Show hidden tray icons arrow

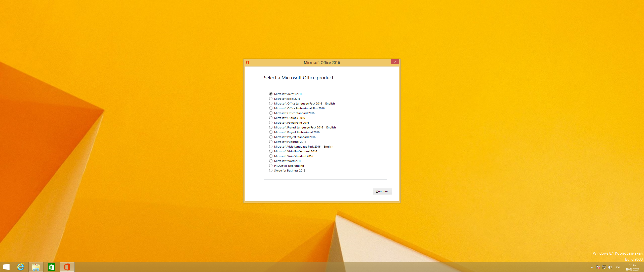(592, 267)
